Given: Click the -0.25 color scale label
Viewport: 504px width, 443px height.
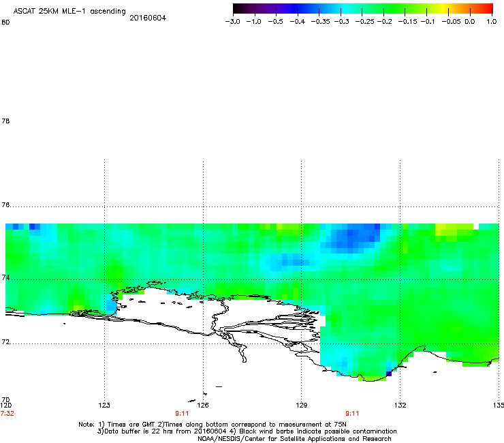Looking at the screenshot, I should [364, 22].
